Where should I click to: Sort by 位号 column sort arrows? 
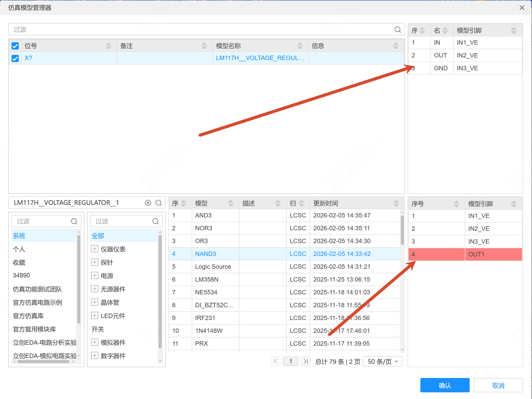(108, 46)
